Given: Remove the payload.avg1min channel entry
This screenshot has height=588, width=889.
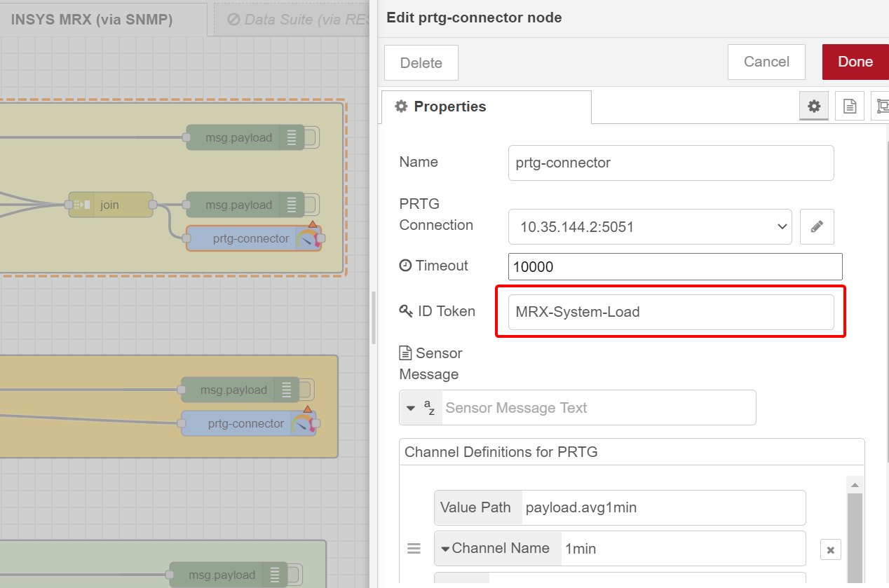Looking at the screenshot, I should (830, 549).
